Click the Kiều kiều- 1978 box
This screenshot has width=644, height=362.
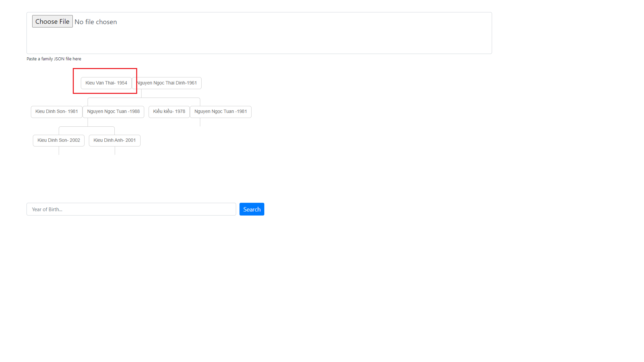tap(169, 112)
